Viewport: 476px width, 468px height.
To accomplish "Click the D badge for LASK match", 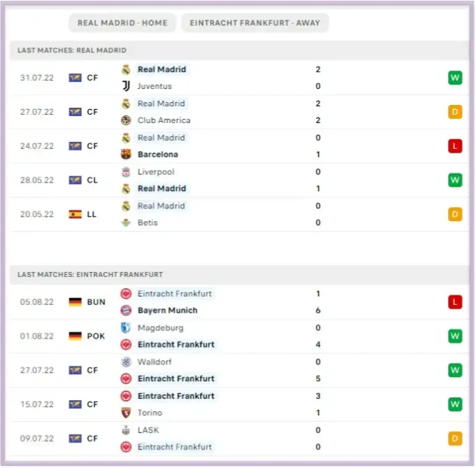I will coord(455,439).
